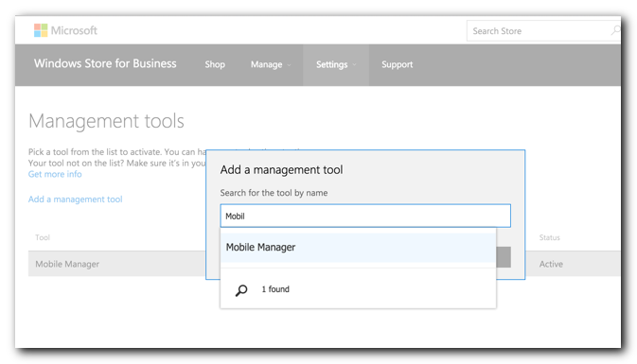This screenshot has height=364, width=637.
Task: Click the Search Store magnifier icon
Action: coord(615,30)
